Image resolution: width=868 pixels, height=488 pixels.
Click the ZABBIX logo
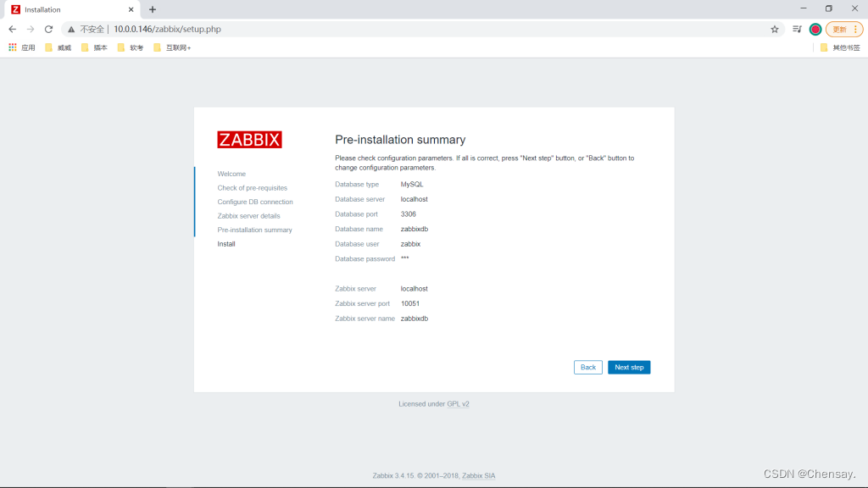click(250, 140)
